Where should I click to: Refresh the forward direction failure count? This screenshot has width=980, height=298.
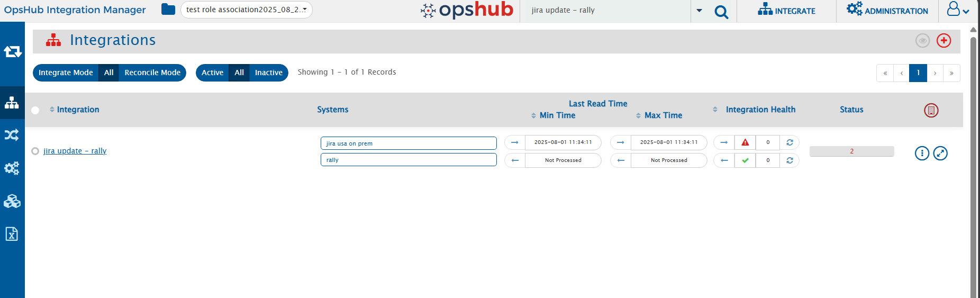tap(790, 142)
